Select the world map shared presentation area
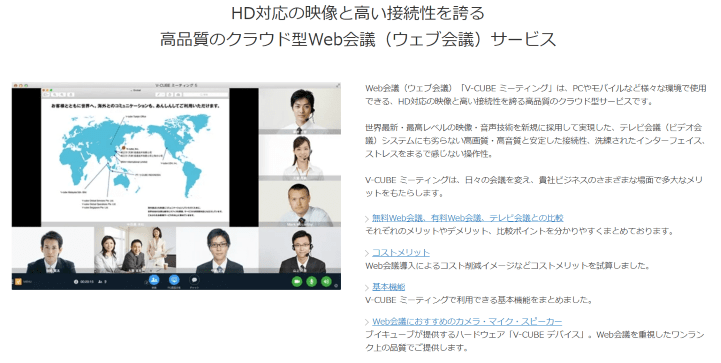Screen dimensions: 721x363 (135, 156)
